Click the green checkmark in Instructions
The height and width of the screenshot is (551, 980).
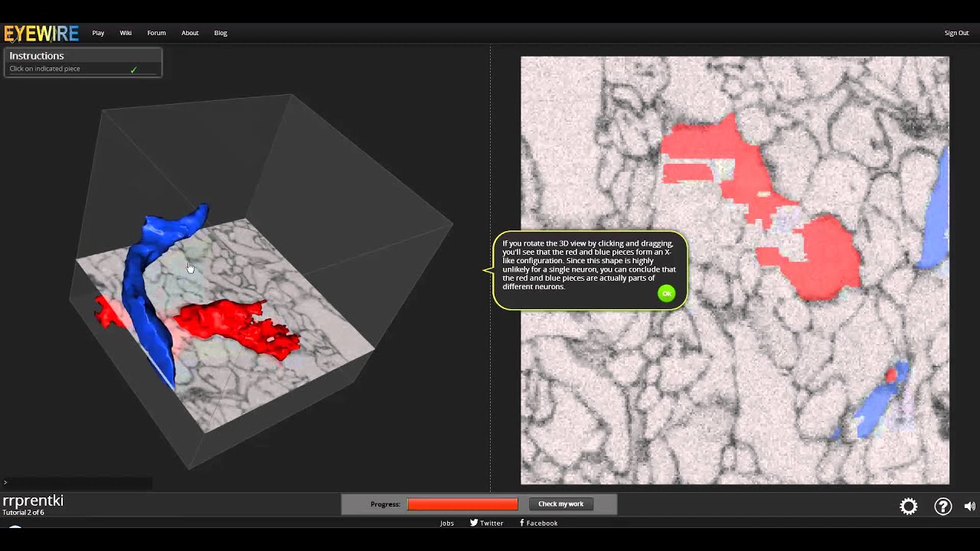click(x=133, y=70)
